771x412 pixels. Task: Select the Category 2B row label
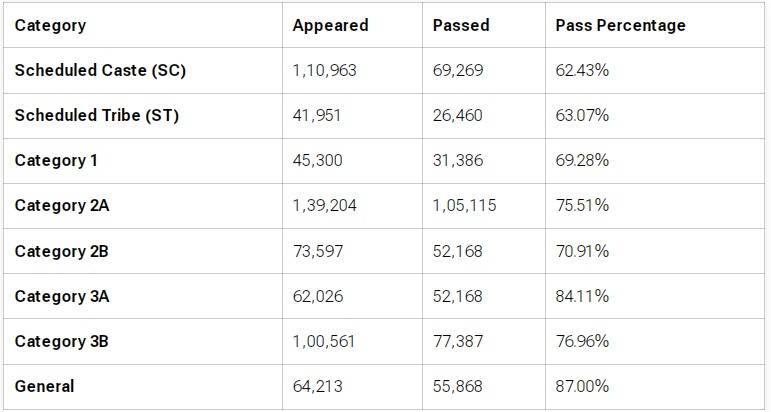click(61, 251)
